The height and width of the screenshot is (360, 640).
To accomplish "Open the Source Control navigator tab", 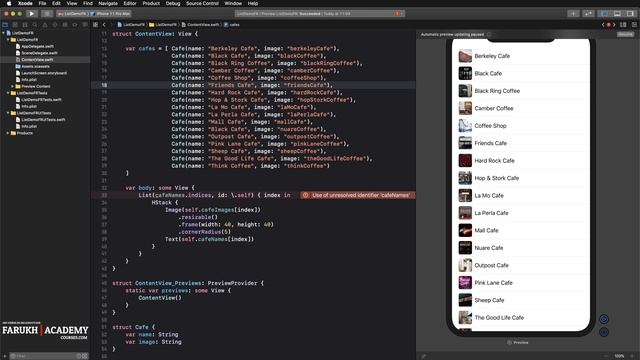I will (x=15, y=25).
